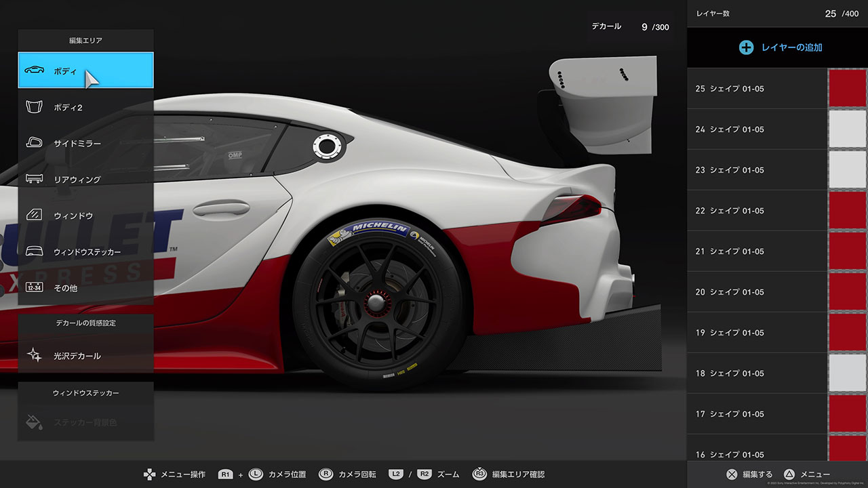Choose the その他 editing area
This screenshot has height=488, width=868.
click(x=85, y=287)
